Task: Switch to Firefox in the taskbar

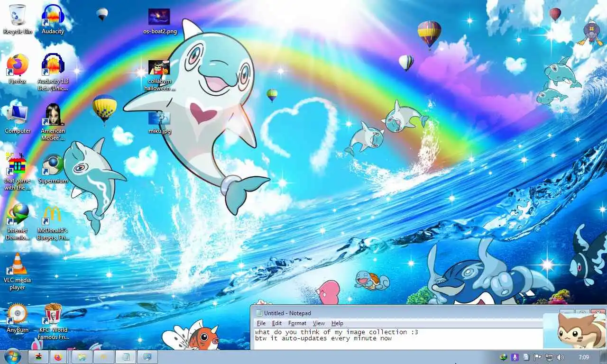Action: [x=58, y=357]
